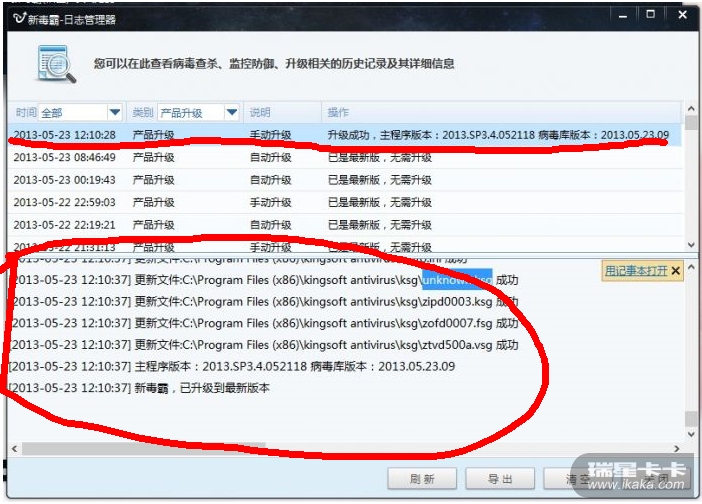Select the log row dated 2013-05-23 12:10:28
702x504 pixels.
tap(345, 135)
